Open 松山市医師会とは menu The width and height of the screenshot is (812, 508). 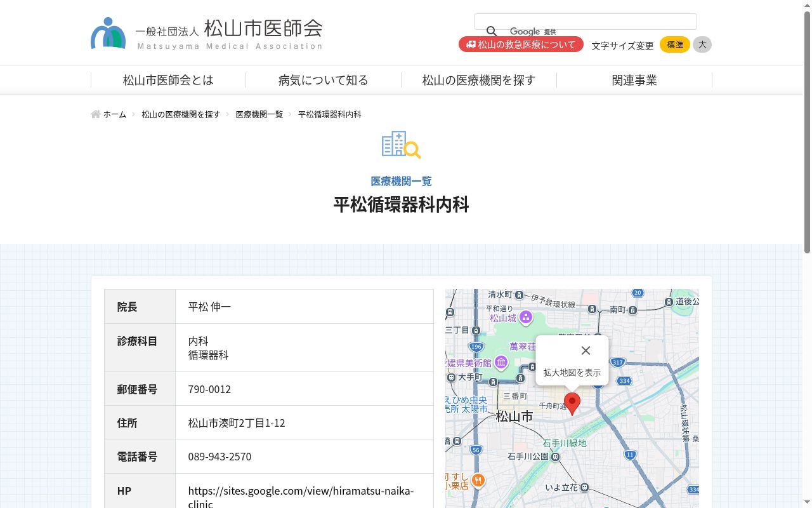168,80
